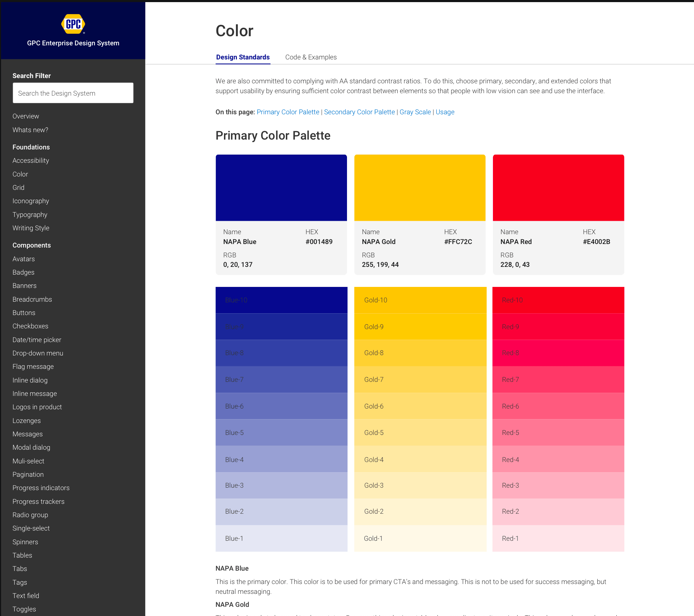
Task: Open the Lozenges page
Action: (x=26, y=421)
